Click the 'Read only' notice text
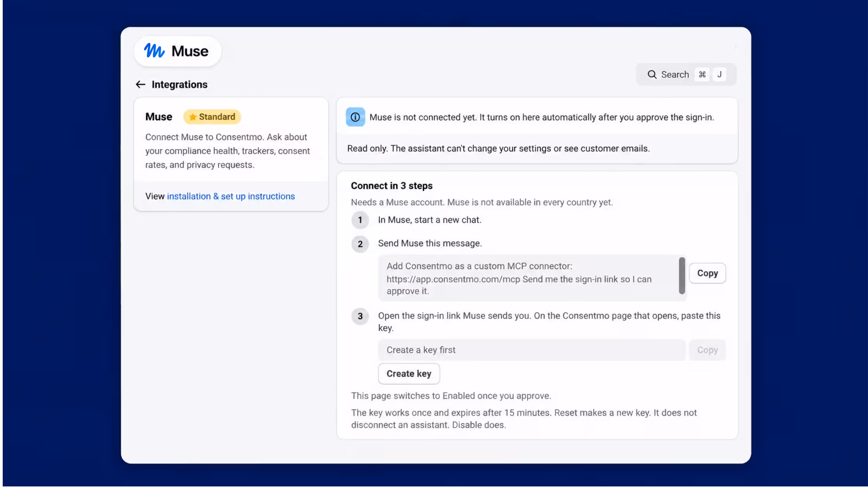The height and width of the screenshot is (488, 868). 498,149
